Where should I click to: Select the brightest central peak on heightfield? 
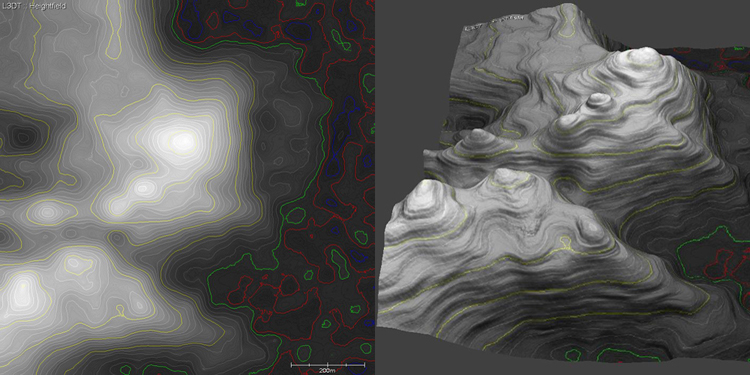(182, 141)
